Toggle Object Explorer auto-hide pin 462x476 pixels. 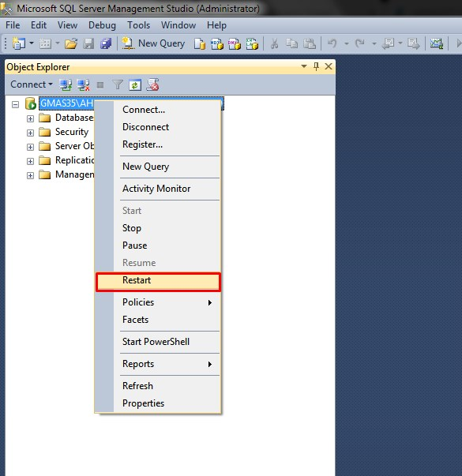tap(316, 66)
